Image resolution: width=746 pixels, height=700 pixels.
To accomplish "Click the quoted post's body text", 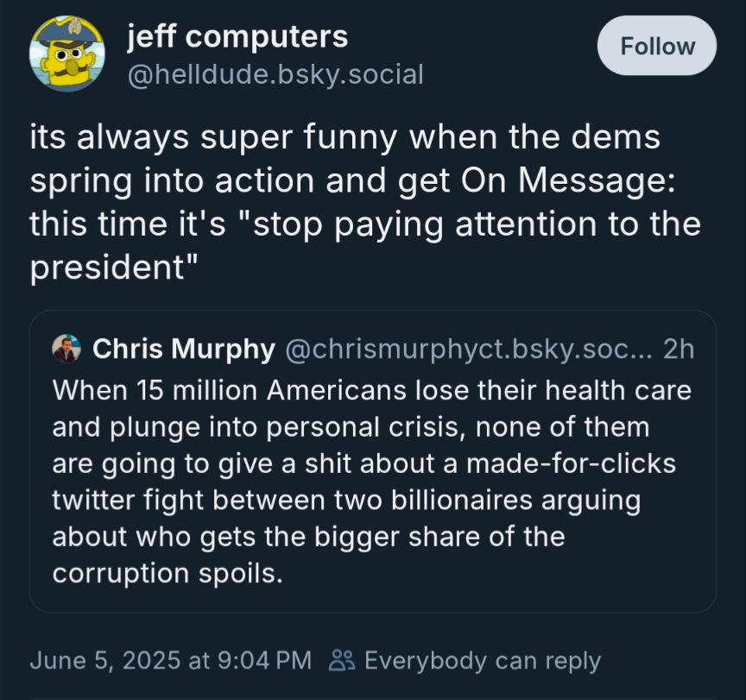I will (371, 481).
